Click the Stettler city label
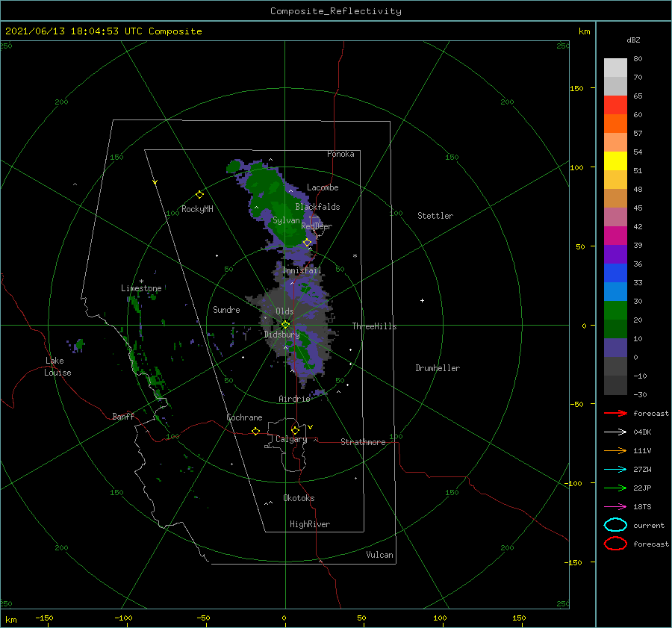The width and height of the screenshot is (672, 628). (x=435, y=216)
